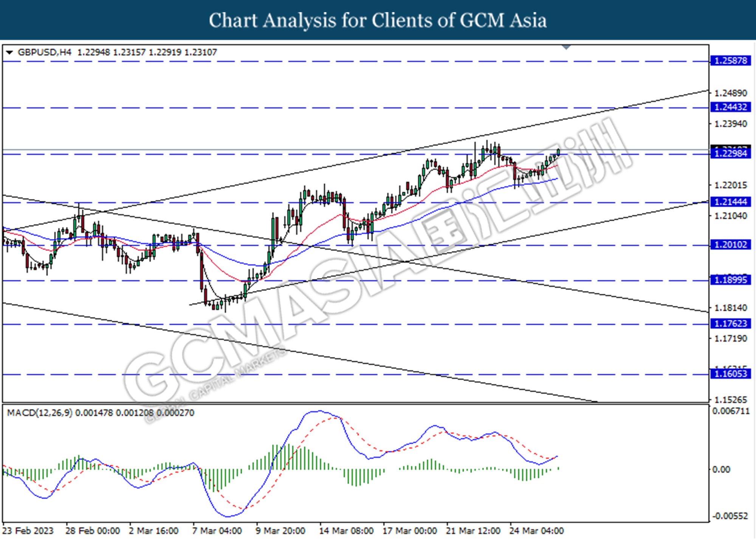Click the MACD line at its rightmost end
The image size is (756, 540).
[x=557, y=456]
